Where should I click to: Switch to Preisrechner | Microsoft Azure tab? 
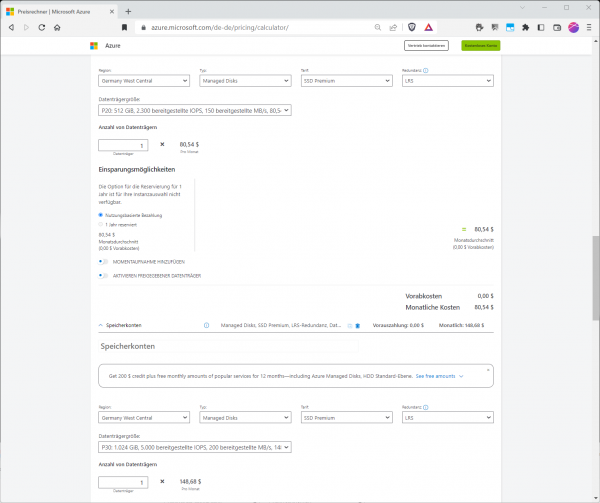coord(60,11)
